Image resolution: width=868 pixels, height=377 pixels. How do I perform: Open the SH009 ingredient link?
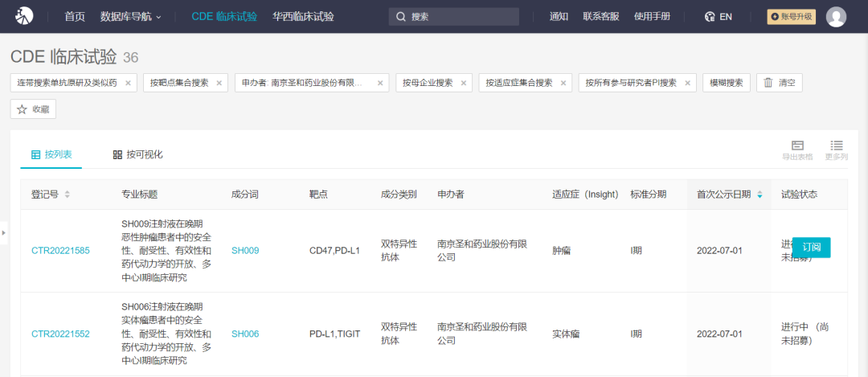pos(245,251)
